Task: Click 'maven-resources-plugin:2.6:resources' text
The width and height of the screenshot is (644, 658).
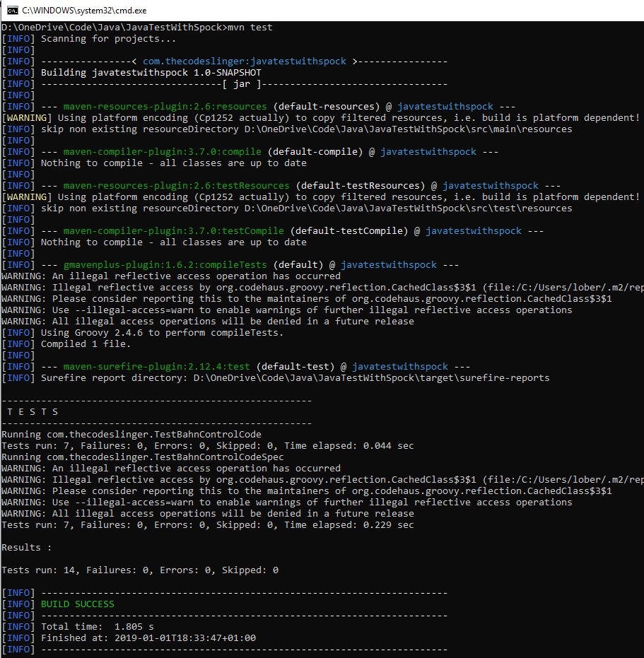Action: 165,107
